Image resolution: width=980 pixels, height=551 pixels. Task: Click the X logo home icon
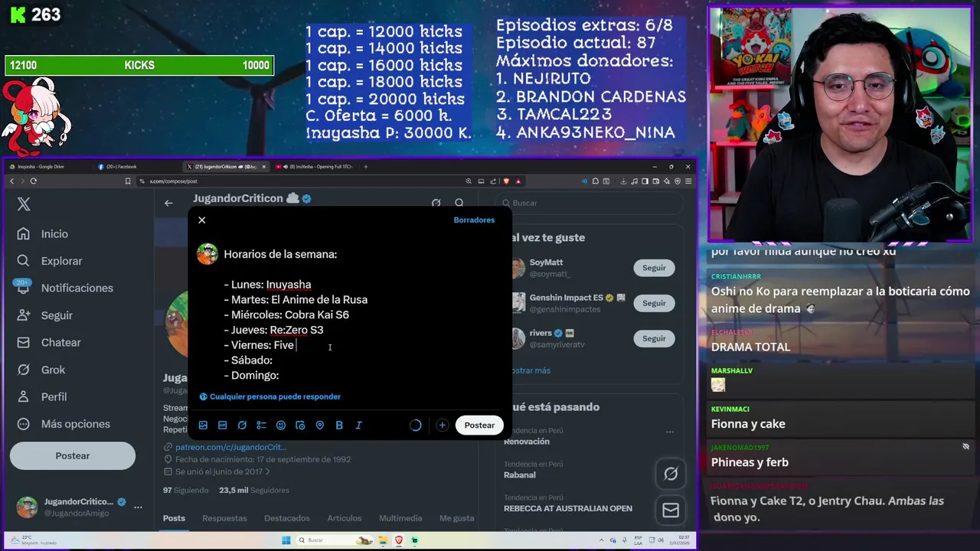click(24, 204)
